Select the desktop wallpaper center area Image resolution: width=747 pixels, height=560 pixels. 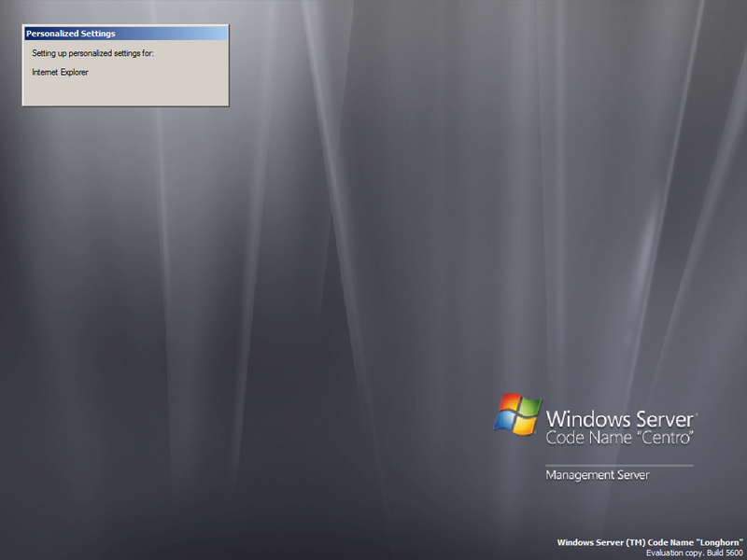click(373, 280)
